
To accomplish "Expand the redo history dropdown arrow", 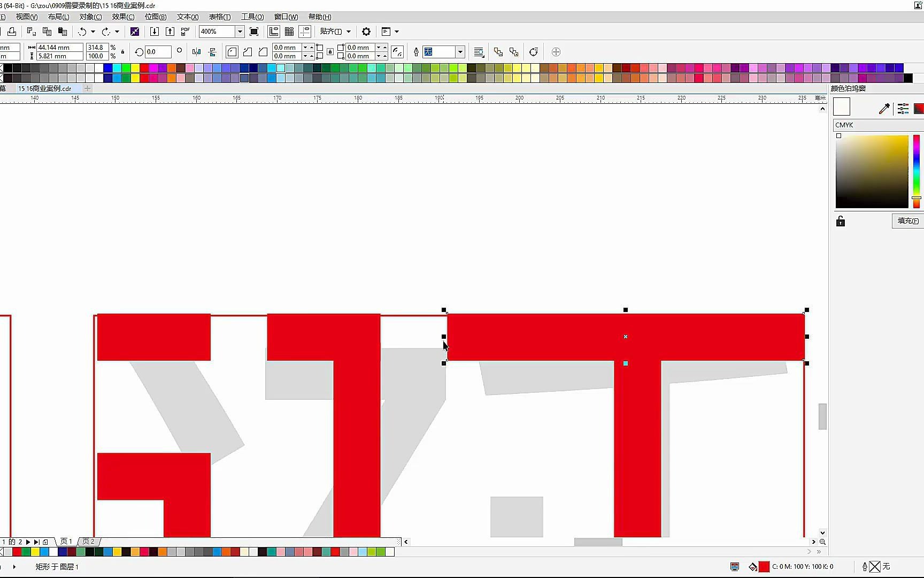I will coord(117,32).
